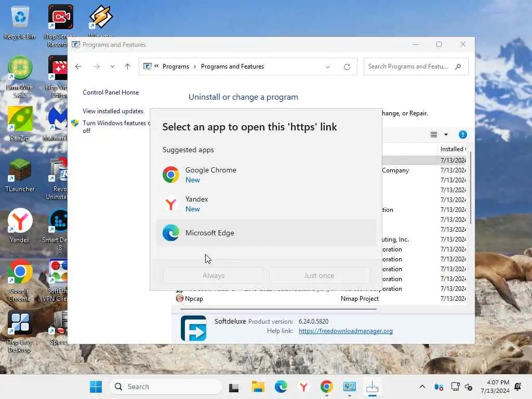Open the notifications bell icon
The image size is (532, 399).
pos(518,387)
